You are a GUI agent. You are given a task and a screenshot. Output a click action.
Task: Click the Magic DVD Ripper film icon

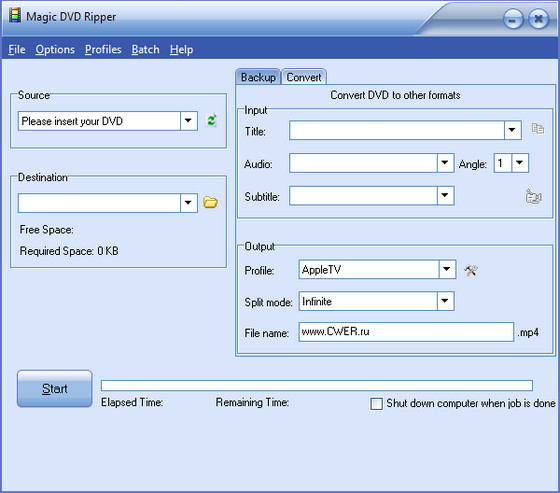pos(15,16)
